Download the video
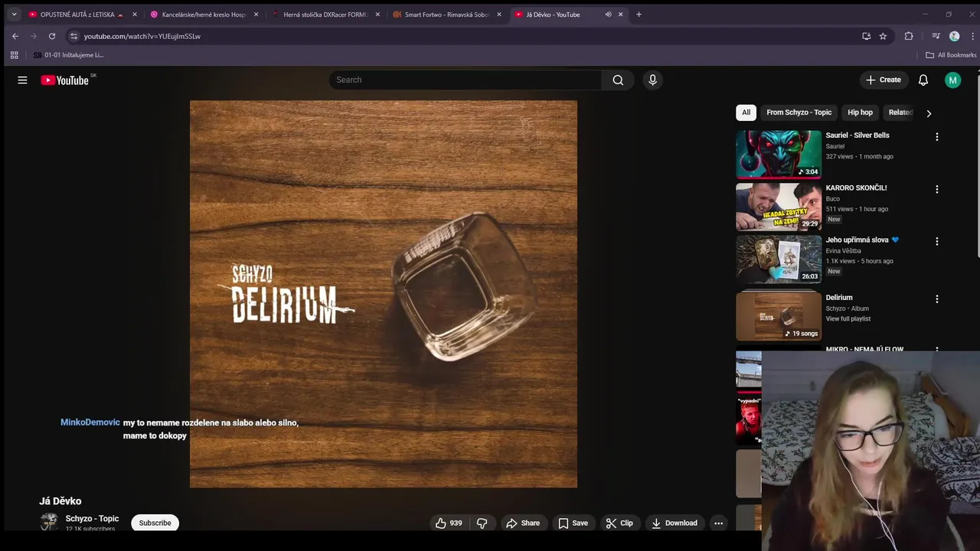This screenshot has width=980, height=551. (674, 523)
